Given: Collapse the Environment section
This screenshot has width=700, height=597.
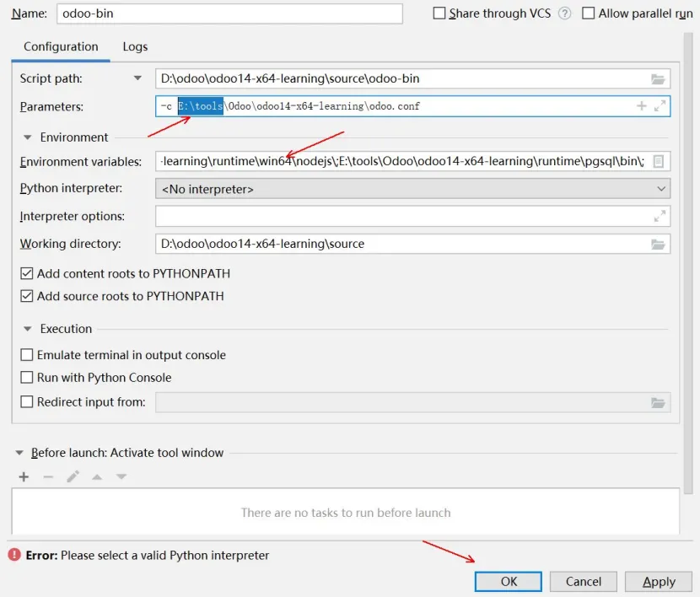Looking at the screenshot, I should (28, 137).
